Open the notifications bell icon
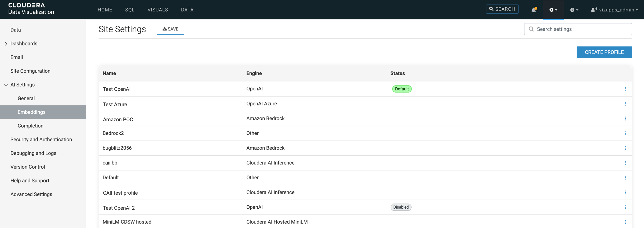Image resolution: width=644 pixels, height=228 pixels. (x=533, y=10)
